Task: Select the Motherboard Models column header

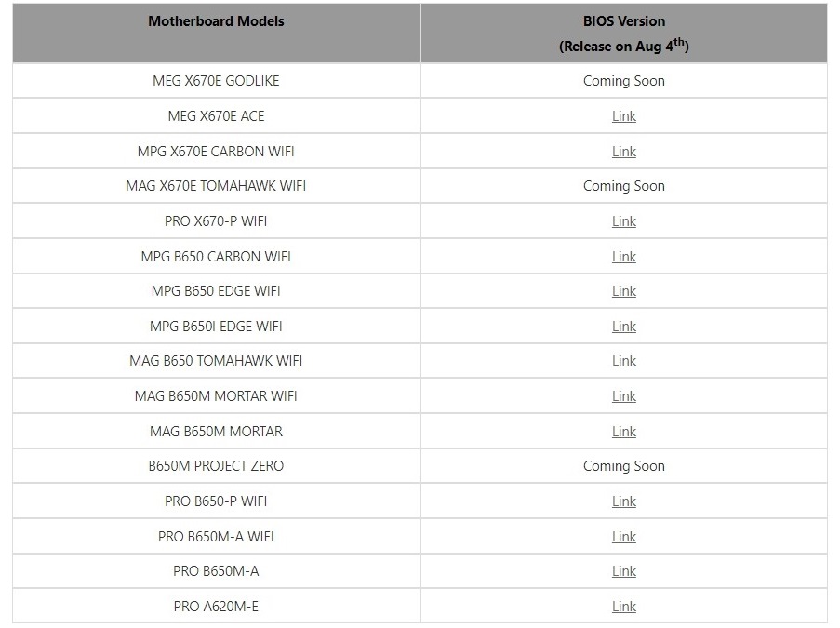Action: point(216,21)
